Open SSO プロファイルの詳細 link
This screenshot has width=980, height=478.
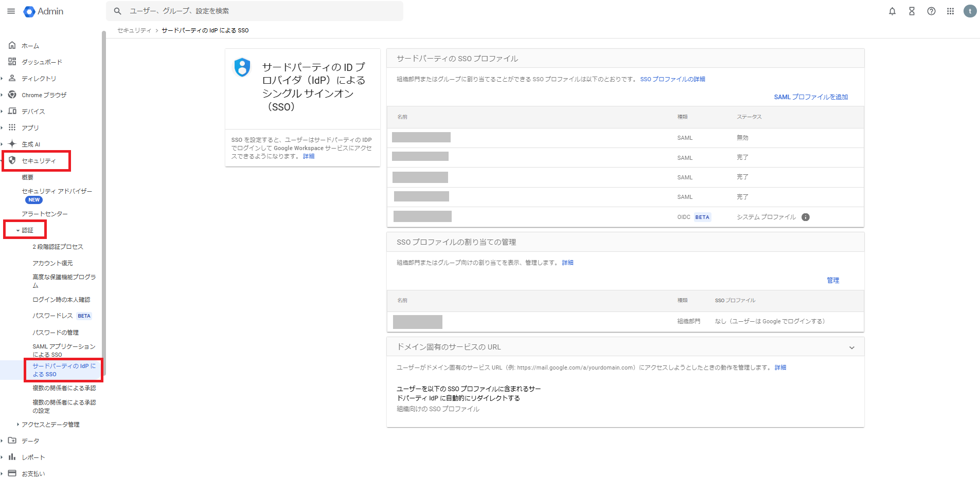(672, 79)
